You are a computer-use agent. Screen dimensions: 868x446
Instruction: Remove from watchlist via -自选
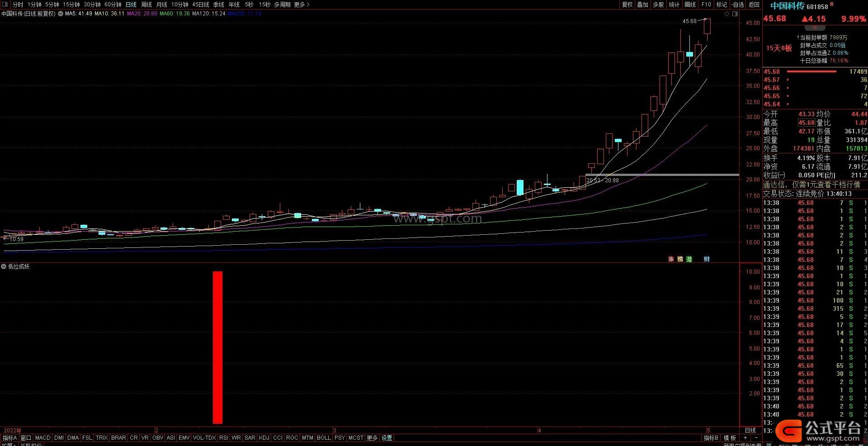point(738,5)
